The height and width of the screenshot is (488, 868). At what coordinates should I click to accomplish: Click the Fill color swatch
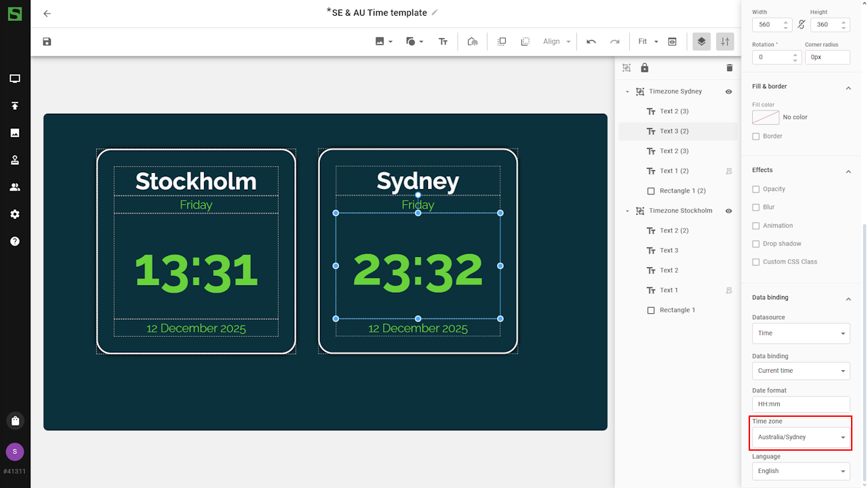pyautogui.click(x=766, y=117)
